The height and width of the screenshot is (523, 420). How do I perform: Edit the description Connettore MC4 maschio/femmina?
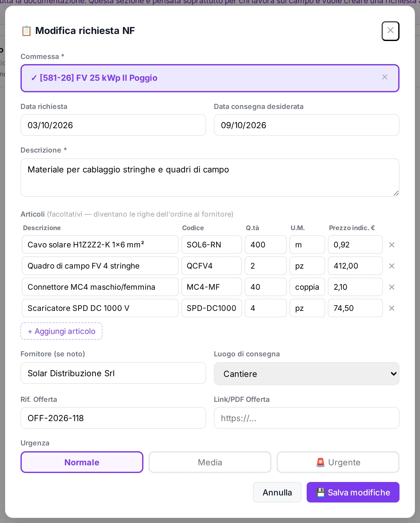pos(100,287)
